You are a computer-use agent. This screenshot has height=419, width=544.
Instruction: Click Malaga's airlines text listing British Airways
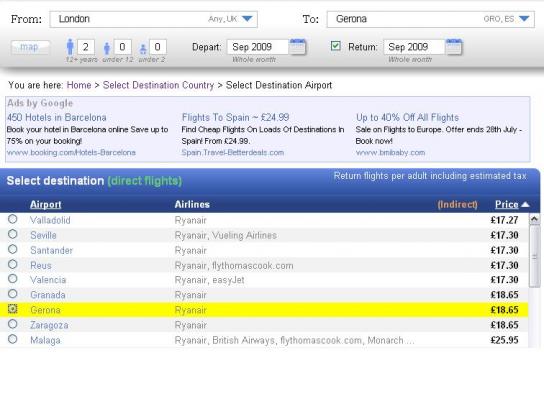click(295, 340)
